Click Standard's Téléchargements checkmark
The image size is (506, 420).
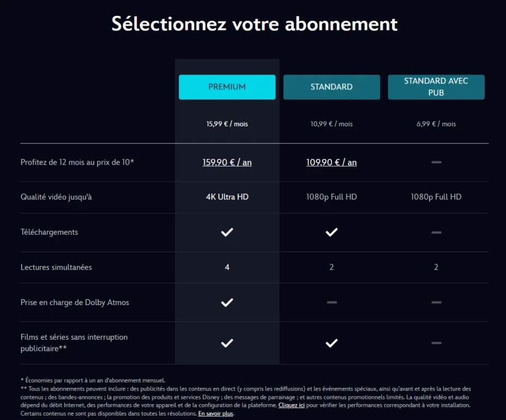[332, 232]
